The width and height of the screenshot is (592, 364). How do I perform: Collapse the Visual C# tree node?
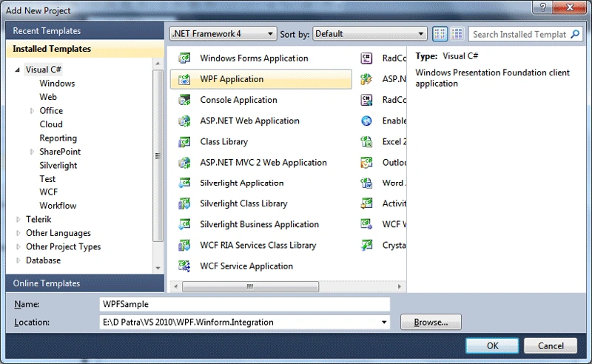17,70
